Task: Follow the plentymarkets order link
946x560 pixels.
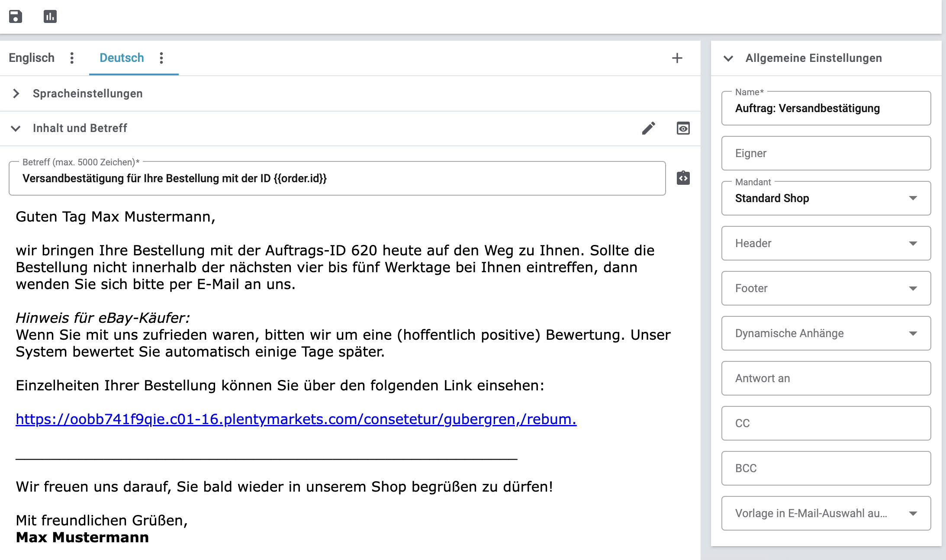Action: point(296,419)
